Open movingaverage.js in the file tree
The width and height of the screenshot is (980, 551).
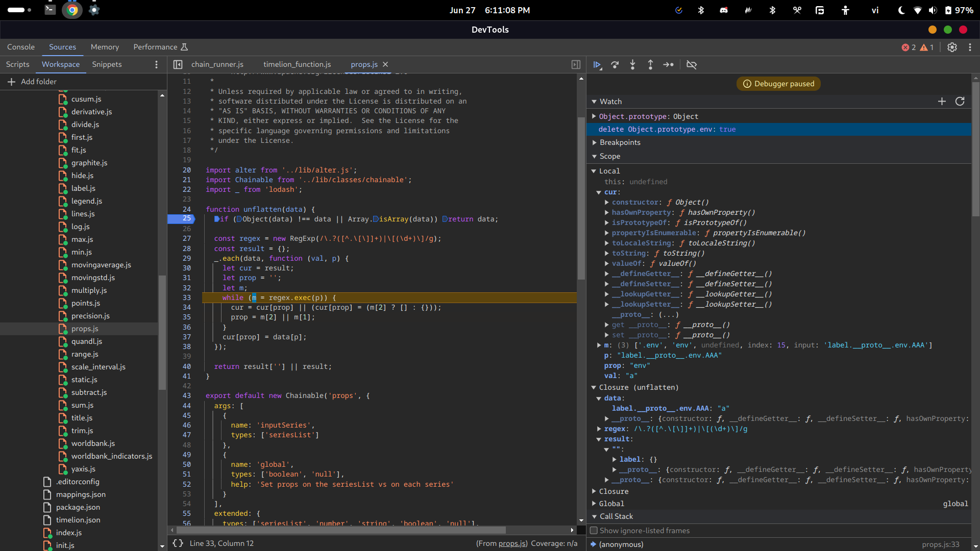(x=101, y=265)
